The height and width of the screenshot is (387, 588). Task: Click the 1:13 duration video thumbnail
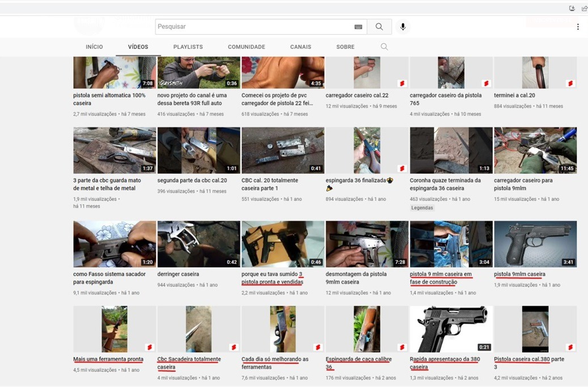click(451, 150)
